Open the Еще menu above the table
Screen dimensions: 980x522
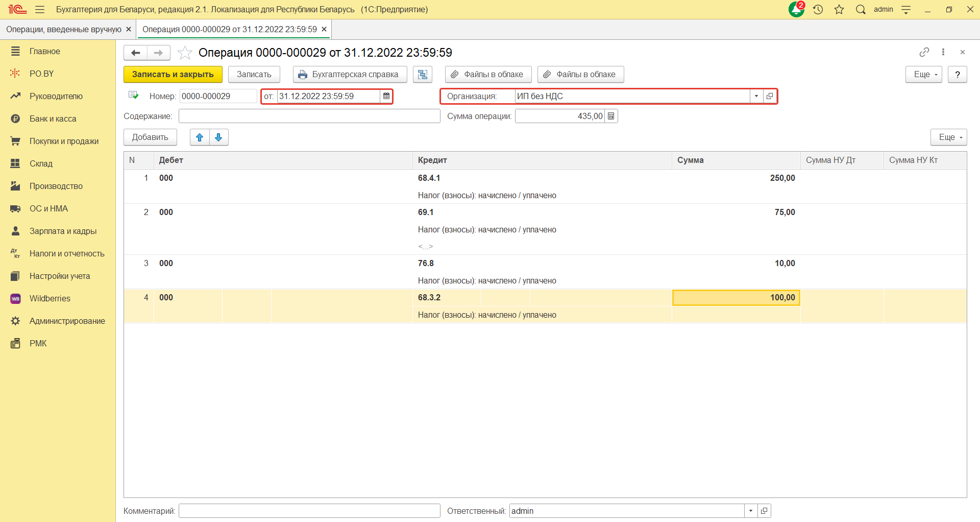click(x=948, y=137)
